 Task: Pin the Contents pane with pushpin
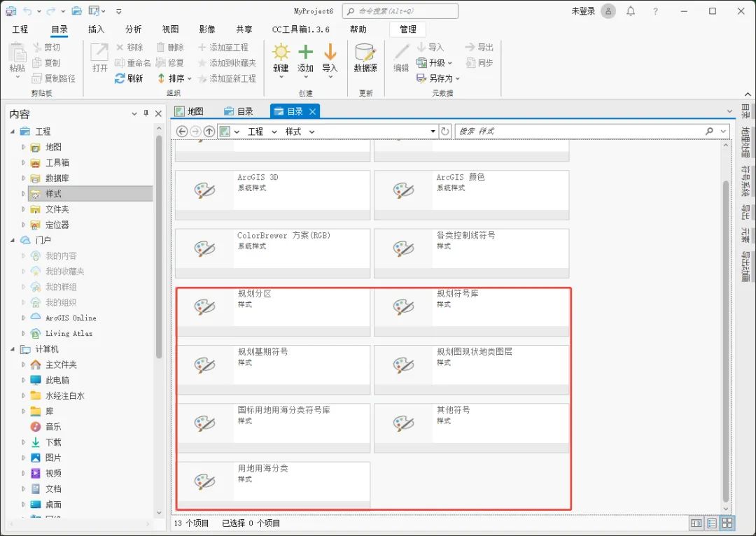coord(146,113)
